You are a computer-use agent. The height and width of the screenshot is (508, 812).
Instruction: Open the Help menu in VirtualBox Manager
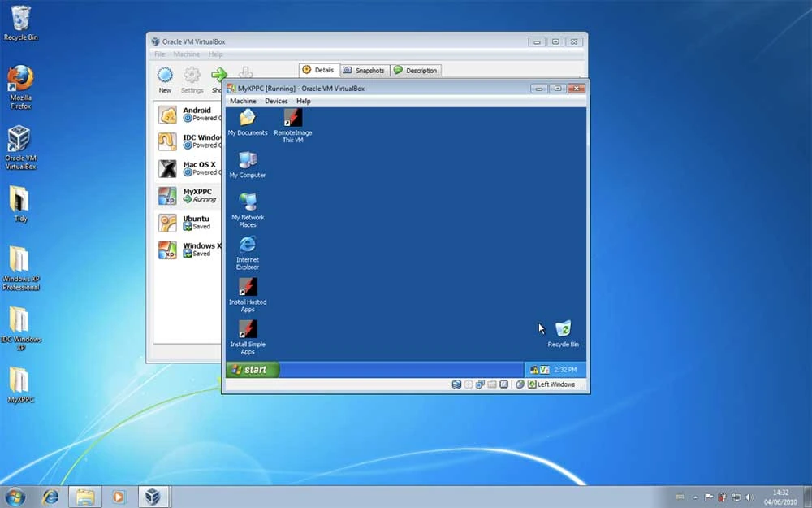coord(215,54)
